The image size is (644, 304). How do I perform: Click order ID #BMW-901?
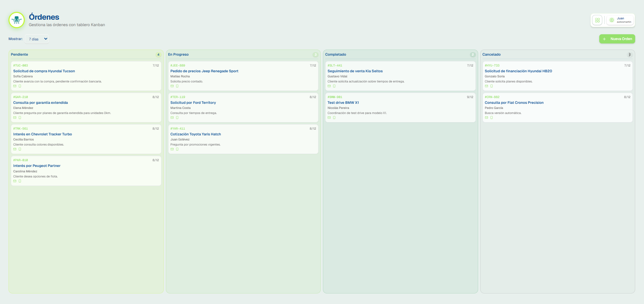pyautogui.click(x=335, y=97)
